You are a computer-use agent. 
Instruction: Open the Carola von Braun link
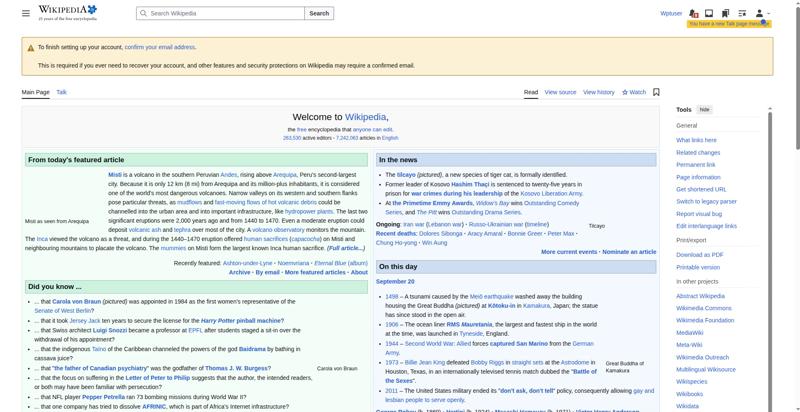pyautogui.click(x=77, y=302)
